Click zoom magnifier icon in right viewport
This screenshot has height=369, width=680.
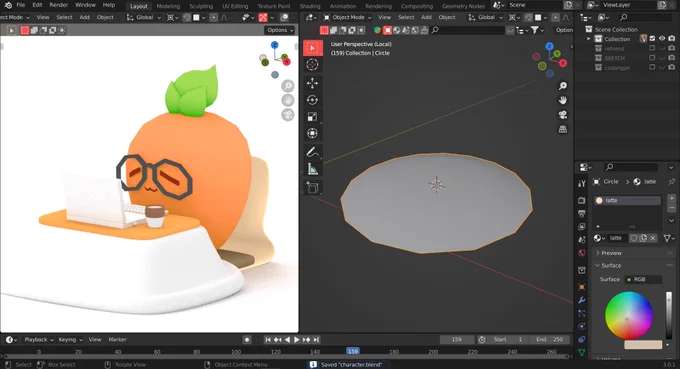coord(562,86)
